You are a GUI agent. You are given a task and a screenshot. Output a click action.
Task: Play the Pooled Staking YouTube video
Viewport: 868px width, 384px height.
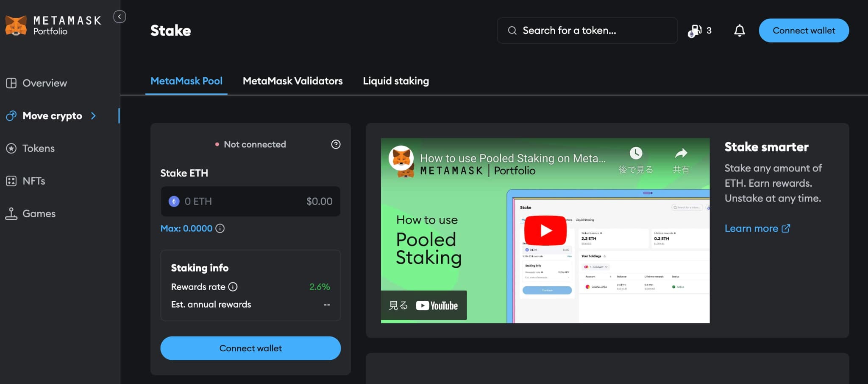point(545,230)
